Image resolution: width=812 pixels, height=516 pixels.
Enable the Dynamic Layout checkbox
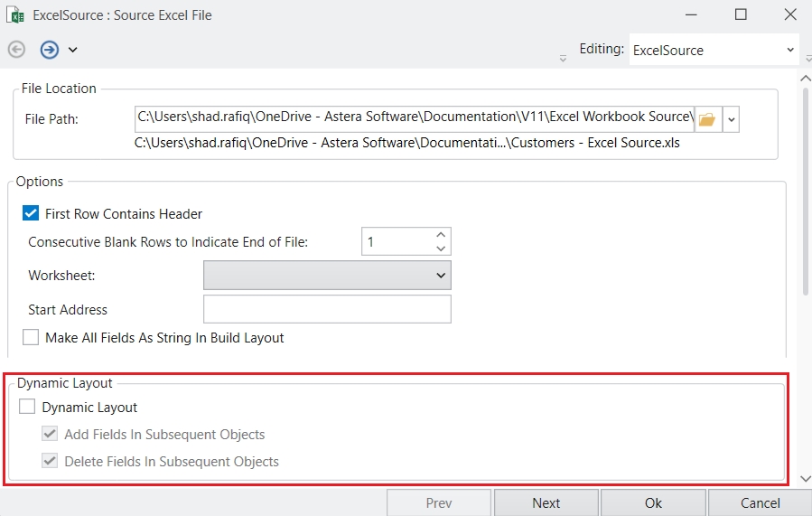(27, 407)
